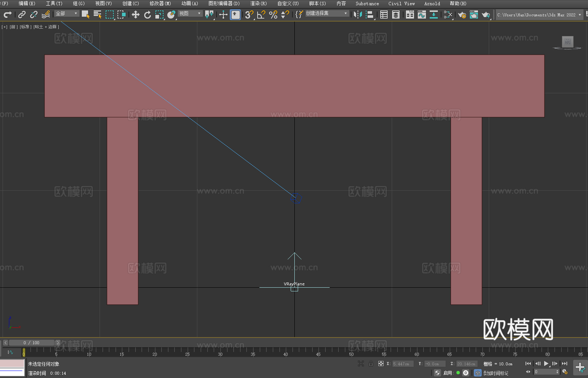Step time slider forward with right arrow
Viewport: 588px width, 378px height.
(x=58, y=343)
